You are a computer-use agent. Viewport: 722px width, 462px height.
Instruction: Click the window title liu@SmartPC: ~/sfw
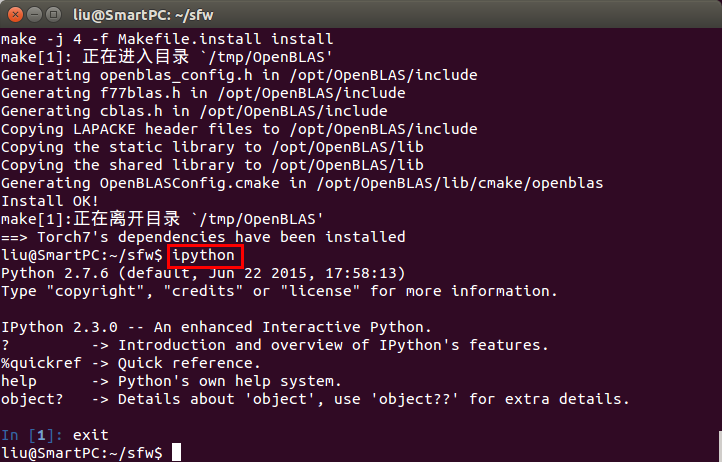[x=143, y=15]
